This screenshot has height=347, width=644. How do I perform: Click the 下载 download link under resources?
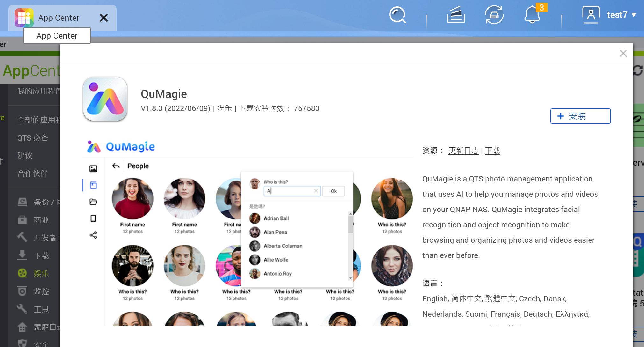(492, 151)
